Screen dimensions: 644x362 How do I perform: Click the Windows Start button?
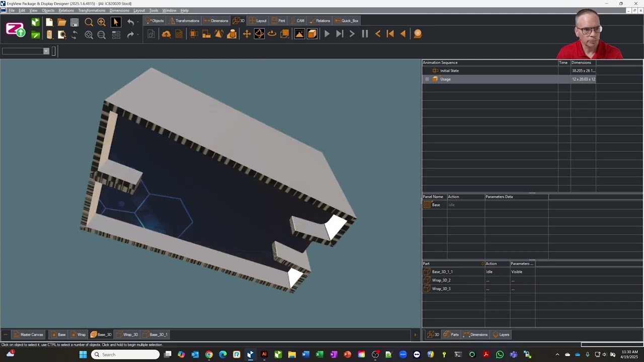pyautogui.click(x=83, y=355)
